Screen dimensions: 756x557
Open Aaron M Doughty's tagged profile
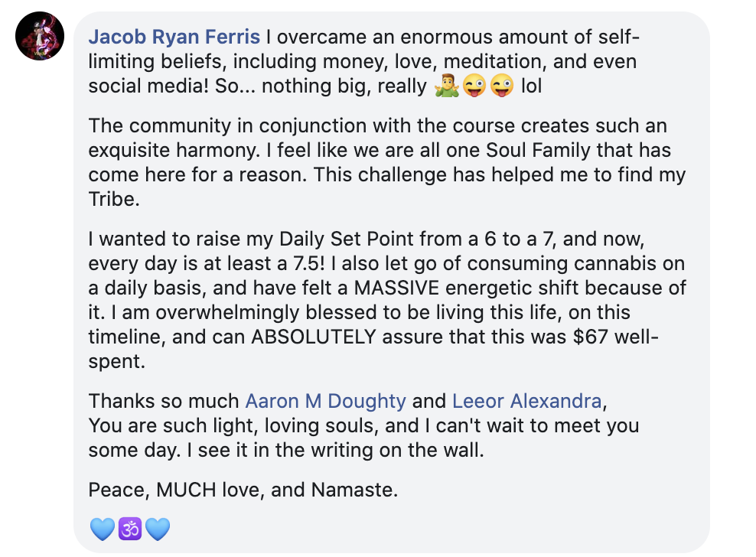pyautogui.click(x=325, y=401)
